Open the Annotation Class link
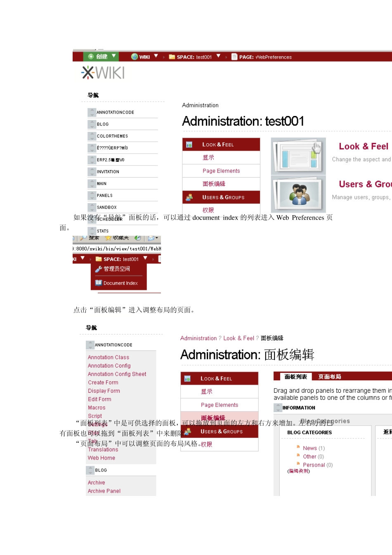Viewport: 392px width, 555px height. (x=109, y=357)
